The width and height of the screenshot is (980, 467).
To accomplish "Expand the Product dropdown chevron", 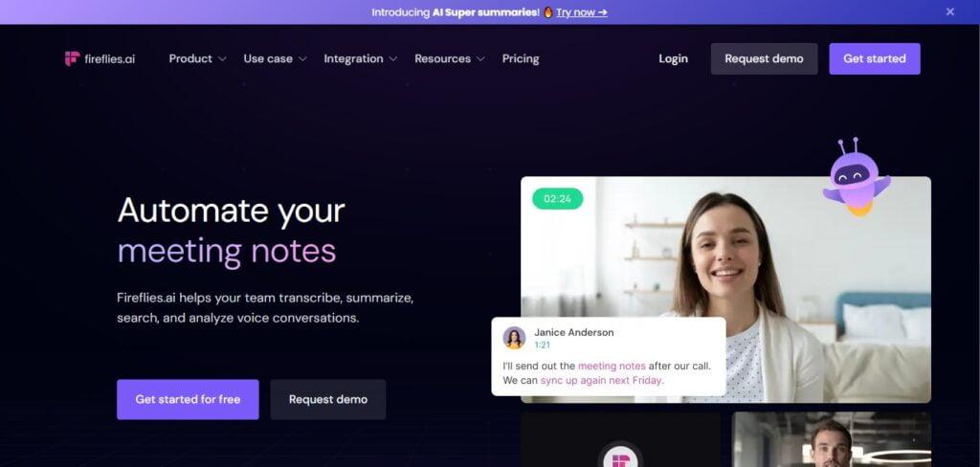I will (222, 58).
